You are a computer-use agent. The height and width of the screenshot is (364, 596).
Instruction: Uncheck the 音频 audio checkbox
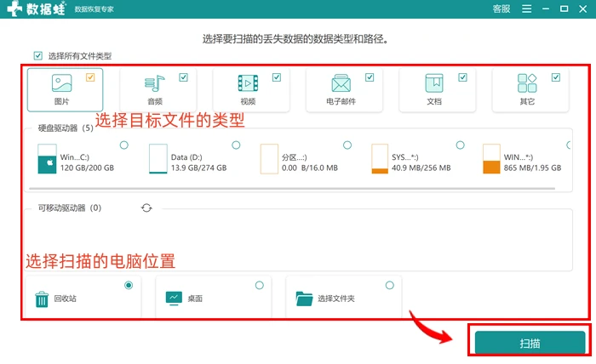[x=184, y=77]
